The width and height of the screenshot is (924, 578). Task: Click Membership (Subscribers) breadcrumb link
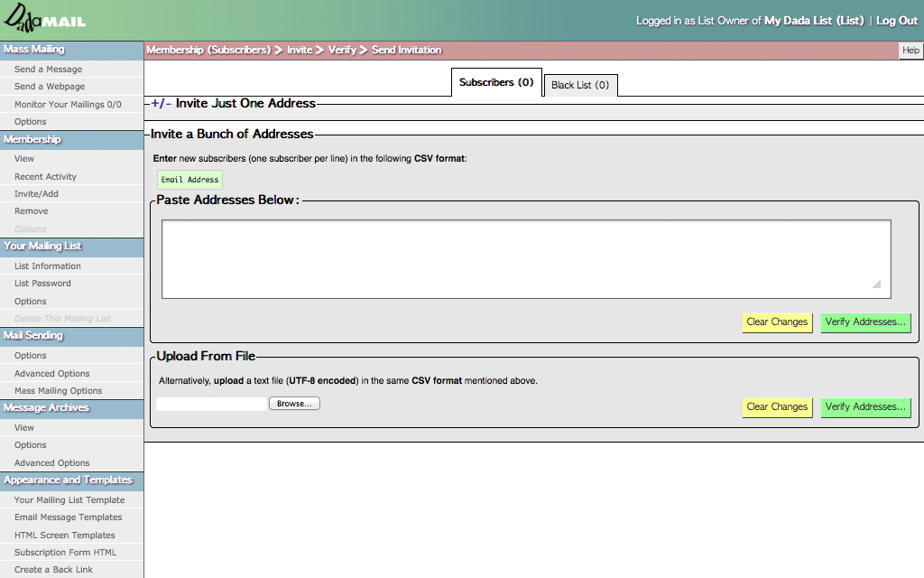point(208,51)
